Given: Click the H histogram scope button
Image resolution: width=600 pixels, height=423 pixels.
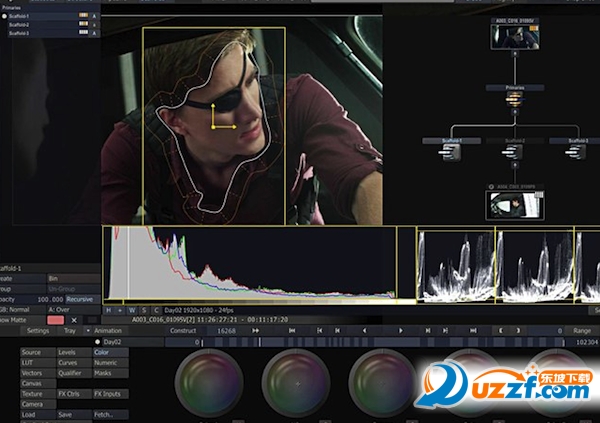Looking at the screenshot, I should pyautogui.click(x=108, y=310).
